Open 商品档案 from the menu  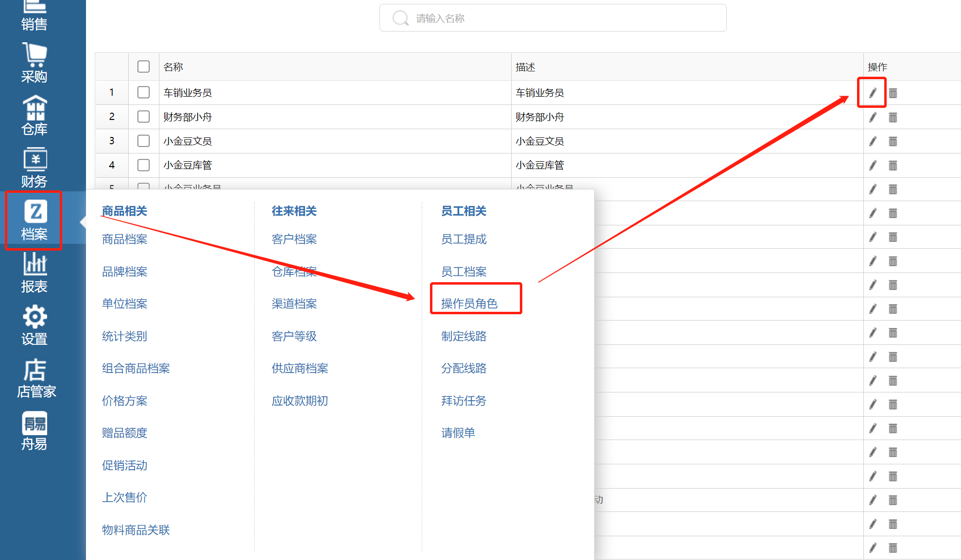[x=124, y=239]
